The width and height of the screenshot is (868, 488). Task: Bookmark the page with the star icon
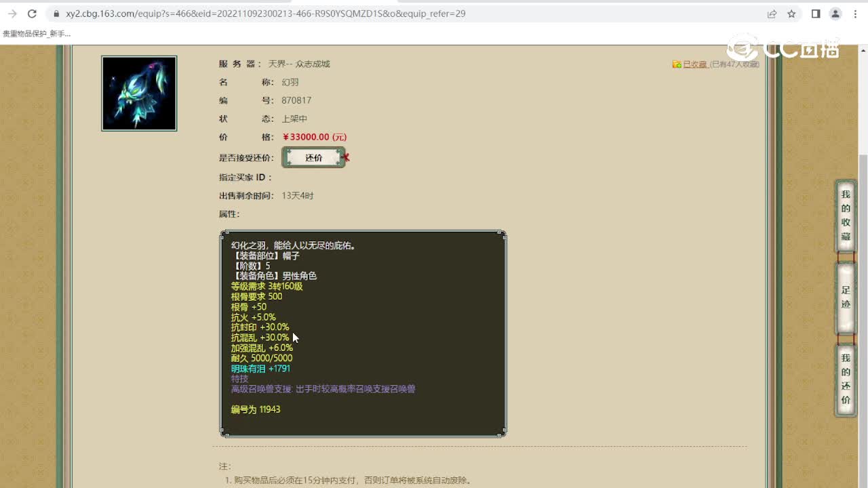[791, 14]
